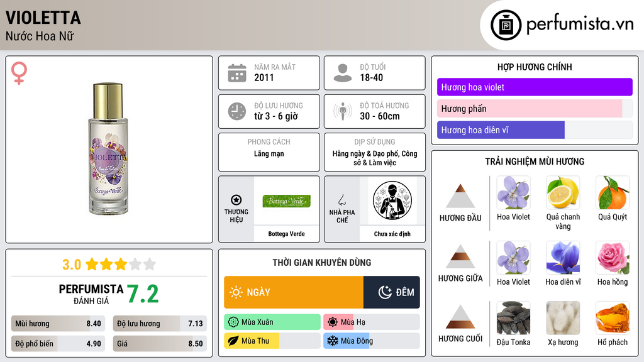
Task: Click the Hằng ngày & Dạo phố occasion text
Action: 375,158
